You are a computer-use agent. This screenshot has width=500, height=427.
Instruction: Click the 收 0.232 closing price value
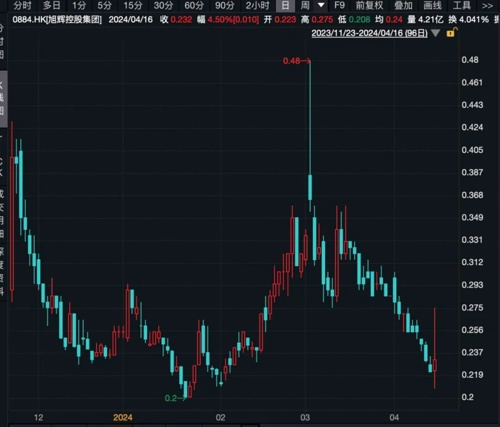click(176, 20)
